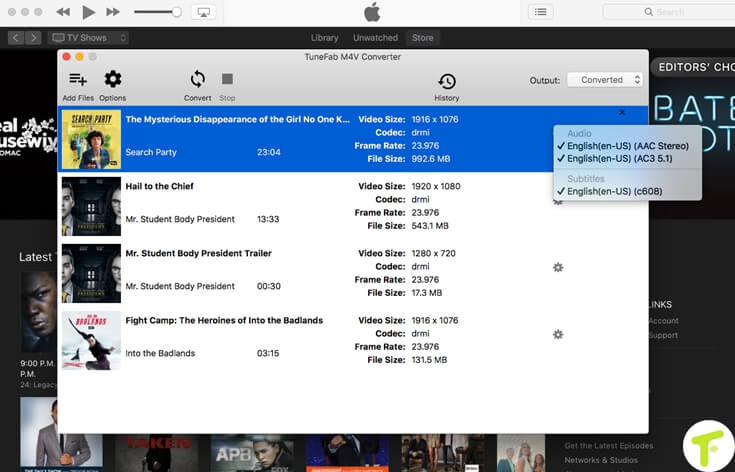Select Hail to the Chief thumbnail
Image resolution: width=735 pixels, height=472 pixels.
point(91,206)
